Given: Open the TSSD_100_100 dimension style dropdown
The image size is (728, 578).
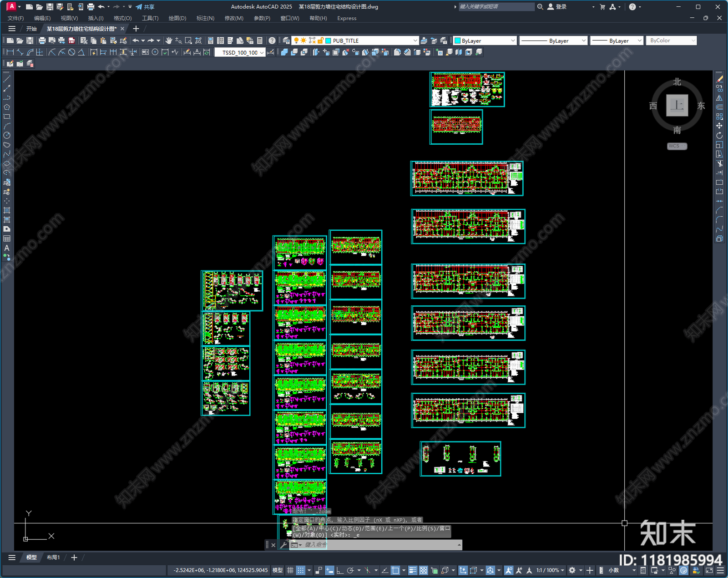Looking at the screenshot, I should (262, 52).
